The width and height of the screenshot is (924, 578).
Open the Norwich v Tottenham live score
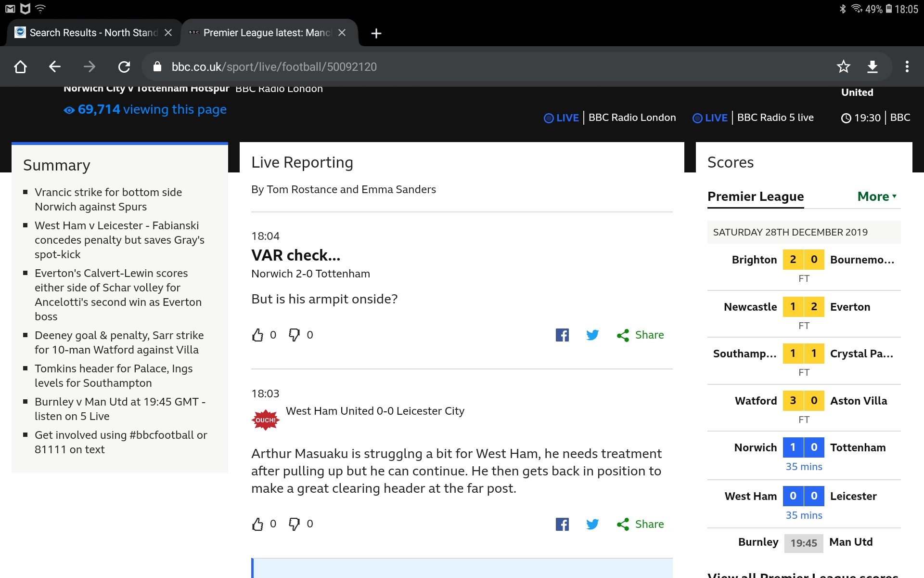coord(804,455)
